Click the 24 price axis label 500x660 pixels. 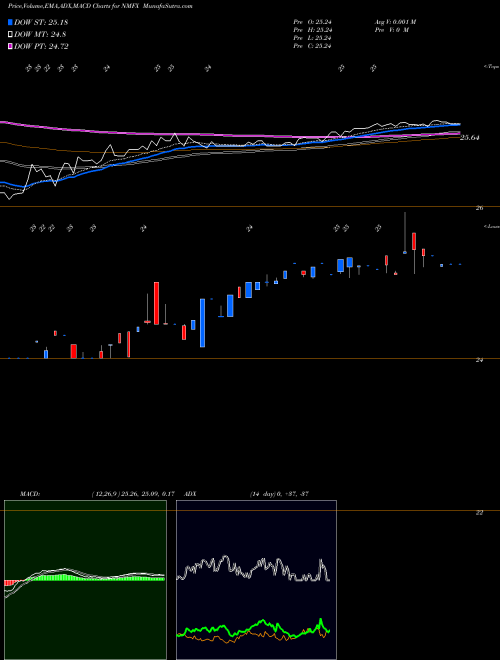tap(480, 360)
